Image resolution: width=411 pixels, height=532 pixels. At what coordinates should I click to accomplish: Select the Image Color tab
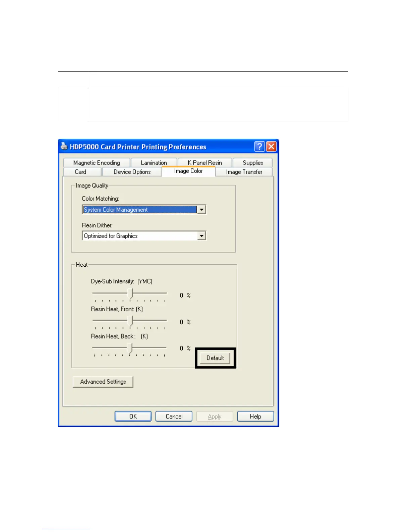188,171
